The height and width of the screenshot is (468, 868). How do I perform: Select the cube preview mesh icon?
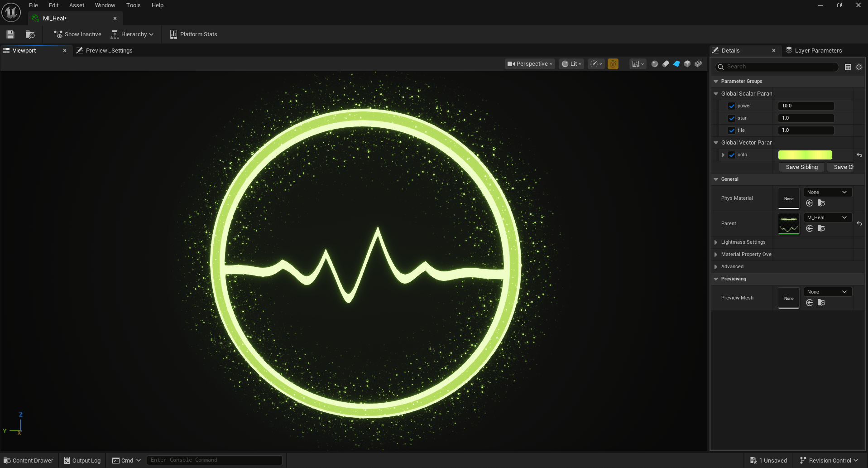(x=687, y=64)
